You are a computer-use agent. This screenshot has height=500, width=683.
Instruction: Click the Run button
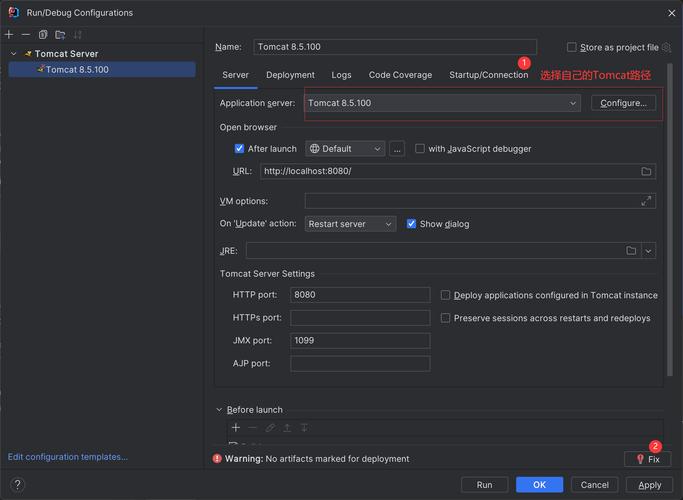484,485
